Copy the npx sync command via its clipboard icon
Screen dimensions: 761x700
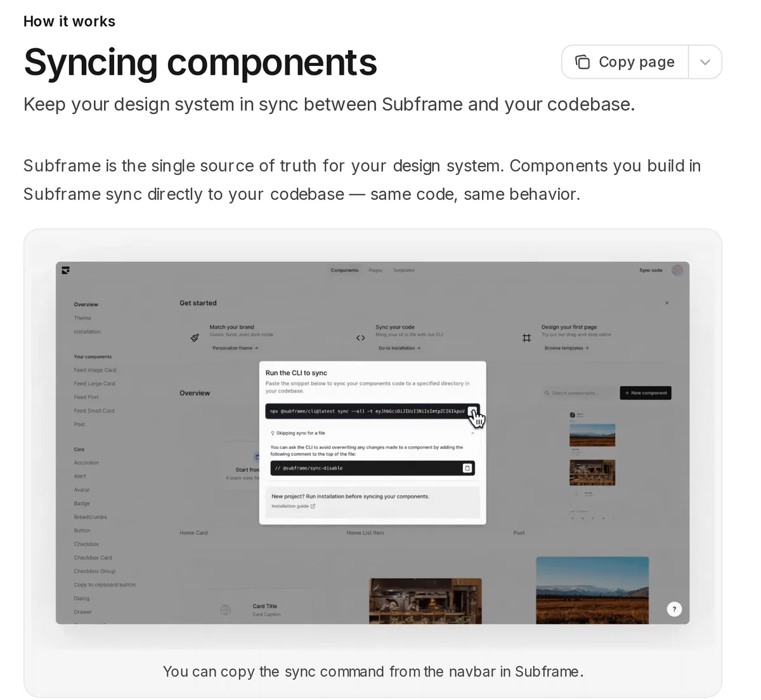point(472,411)
